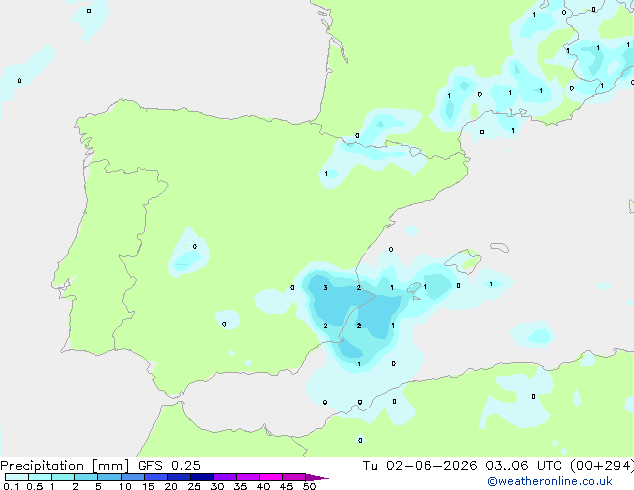Click the '25' legend scale label
This screenshot has height=490, width=634.
tap(194, 486)
